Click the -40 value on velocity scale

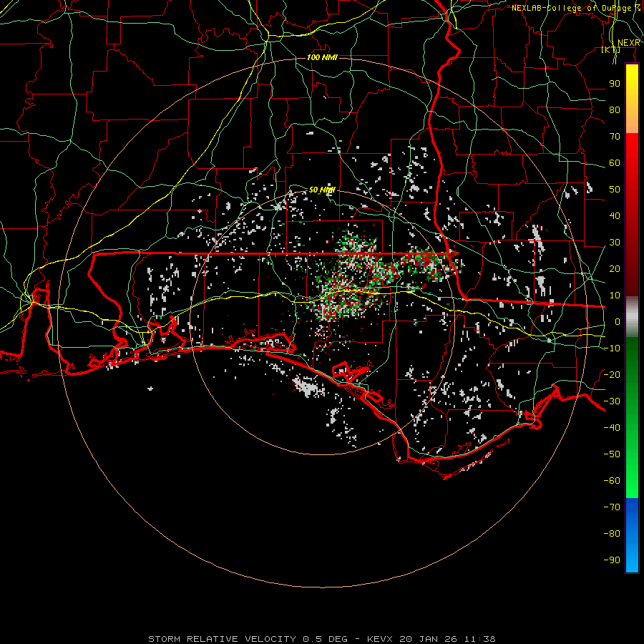[612, 428]
